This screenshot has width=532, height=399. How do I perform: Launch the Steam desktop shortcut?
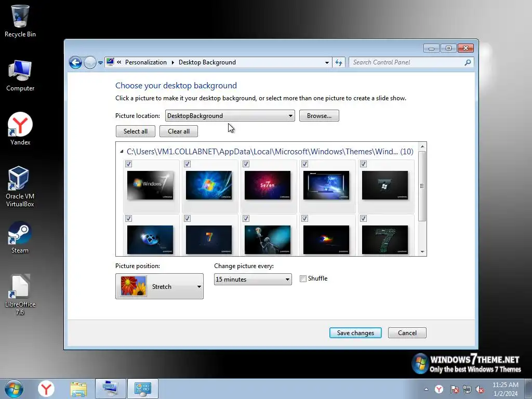pos(20,237)
